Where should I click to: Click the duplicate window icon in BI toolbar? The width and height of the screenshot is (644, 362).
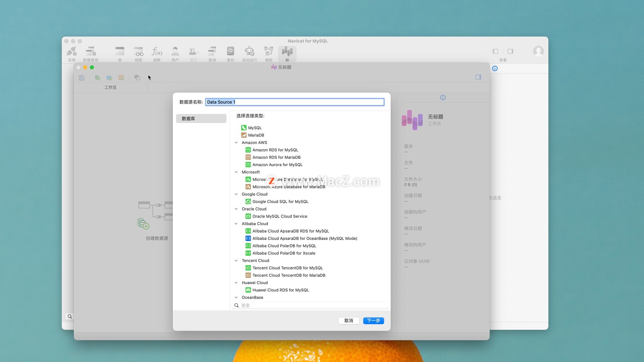(137, 78)
